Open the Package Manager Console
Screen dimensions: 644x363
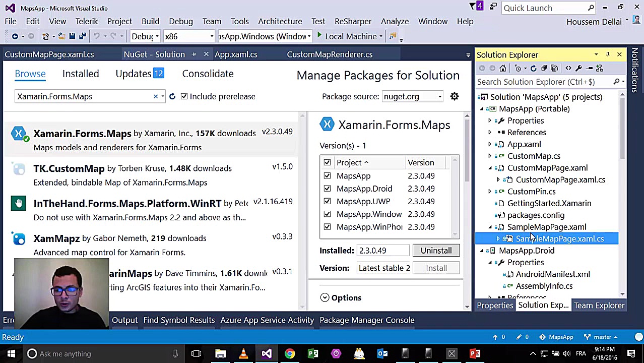tap(367, 320)
